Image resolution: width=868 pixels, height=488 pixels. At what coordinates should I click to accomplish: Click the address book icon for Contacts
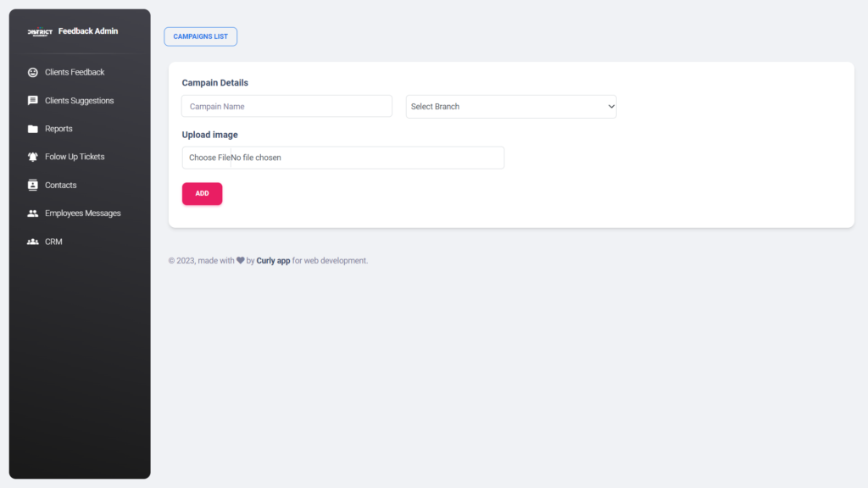click(x=33, y=185)
